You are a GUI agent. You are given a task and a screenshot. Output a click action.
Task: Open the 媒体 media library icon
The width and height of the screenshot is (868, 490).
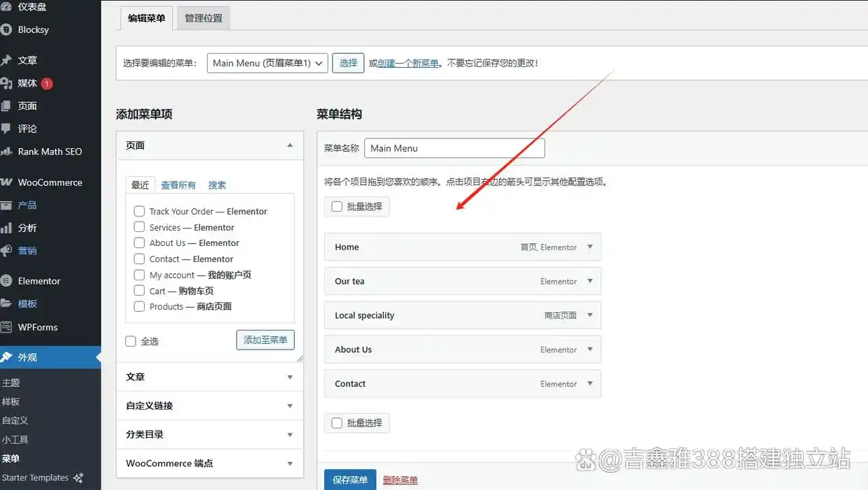click(x=6, y=83)
